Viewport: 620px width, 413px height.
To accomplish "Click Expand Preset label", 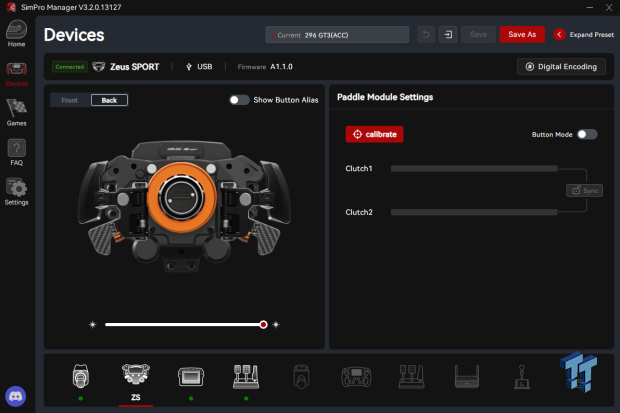I will click(592, 35).
